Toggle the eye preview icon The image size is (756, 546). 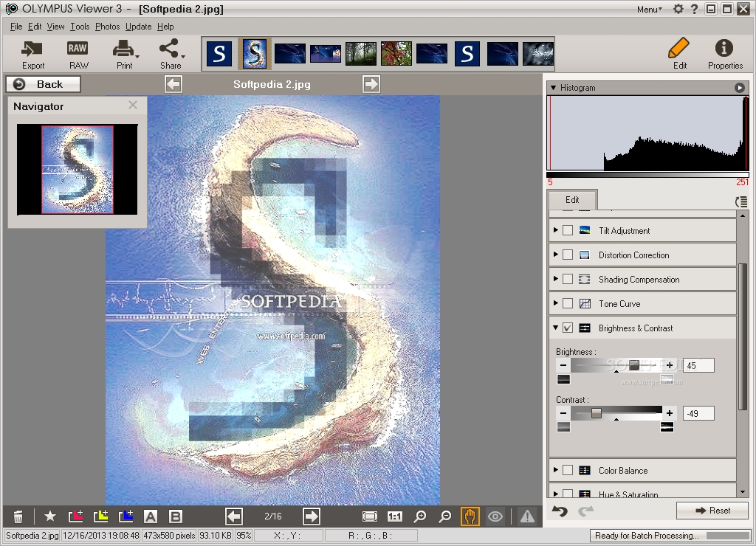coord(495,516)
